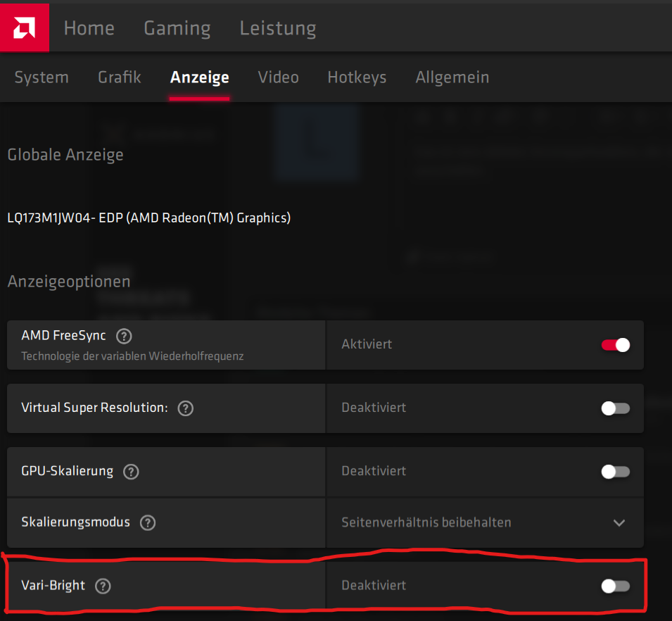Open the AMD FreeSync help tooltip icon
The image size is (672, 621).
(x=124, y=336)
